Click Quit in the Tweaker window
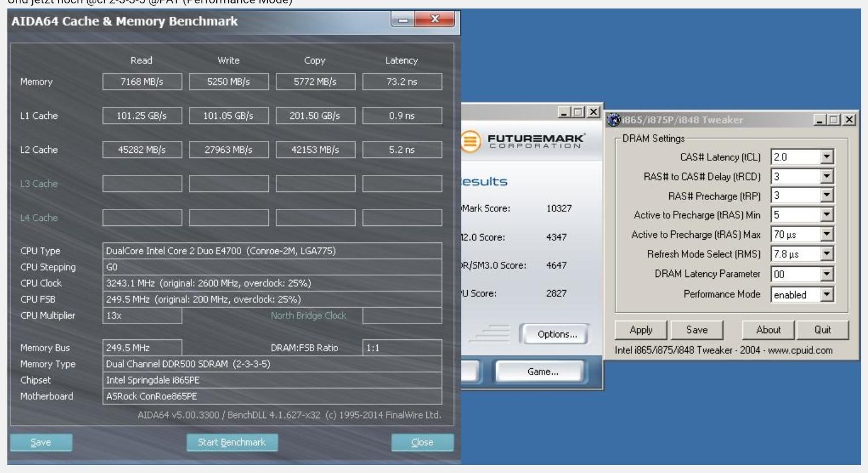The height and width of the screenshot is (473, 868). click(823, 330)
